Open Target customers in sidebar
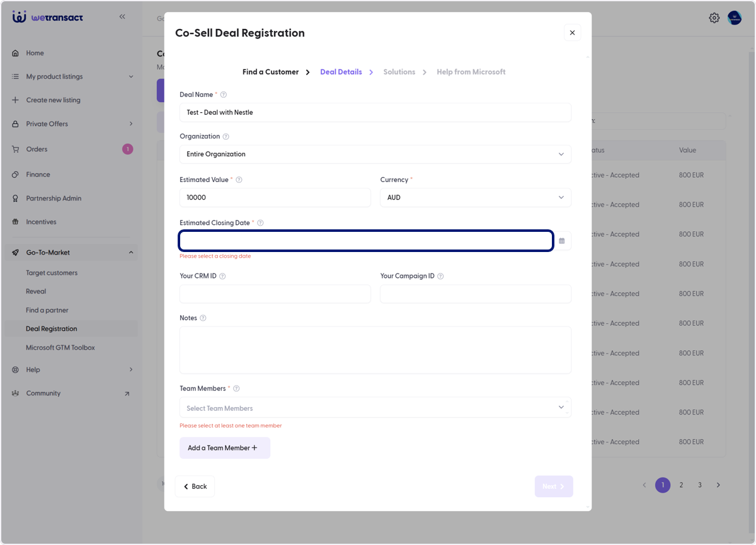The height and width of the screenshot is (545, 756). click(52, 273)
